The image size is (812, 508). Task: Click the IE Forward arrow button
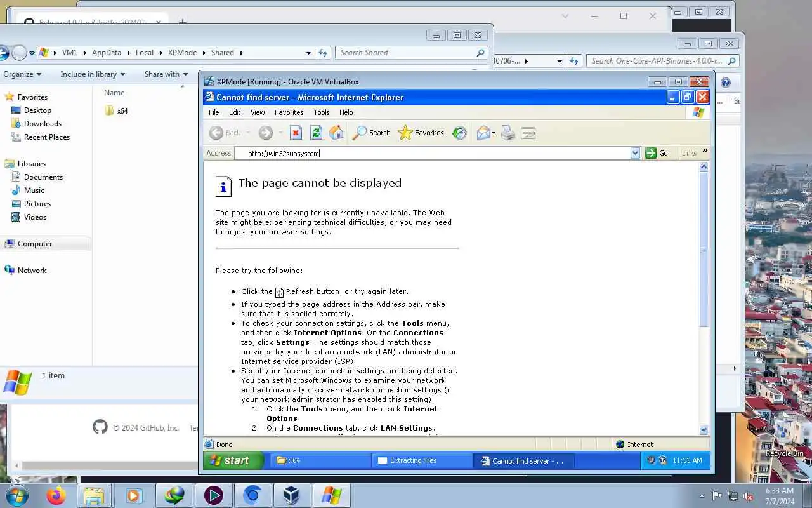click(x=266, y=133)
